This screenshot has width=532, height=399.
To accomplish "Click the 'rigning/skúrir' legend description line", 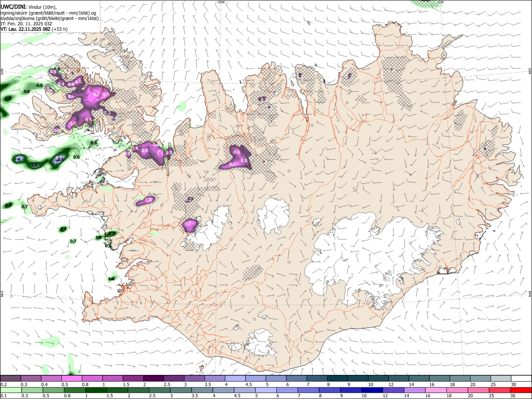I will click(x=48, y=12).
